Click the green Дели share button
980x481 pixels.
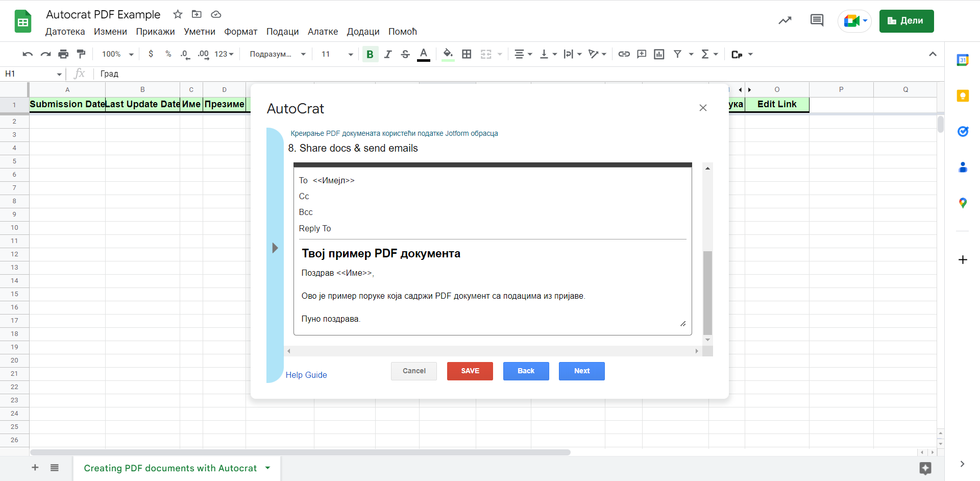tap(906, 21)
